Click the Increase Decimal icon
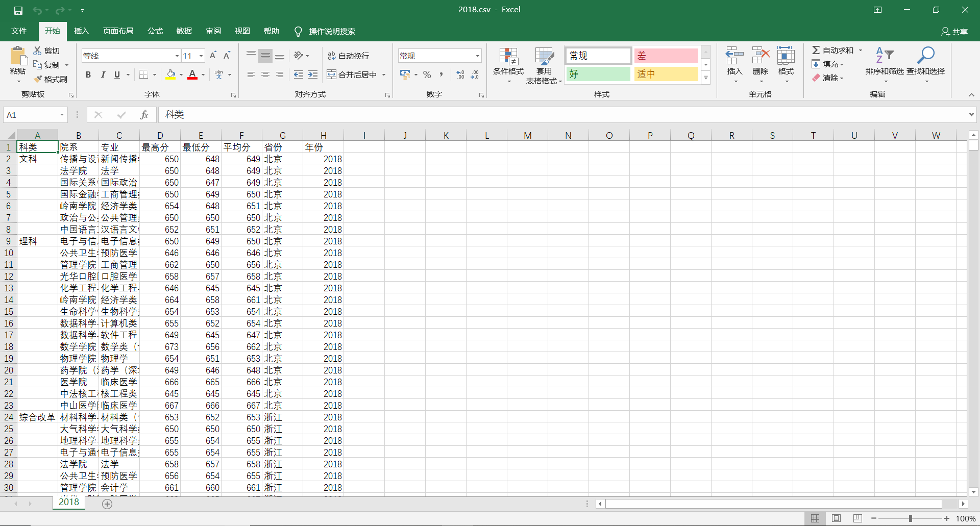The image size is (980, 526). [460, 74]
